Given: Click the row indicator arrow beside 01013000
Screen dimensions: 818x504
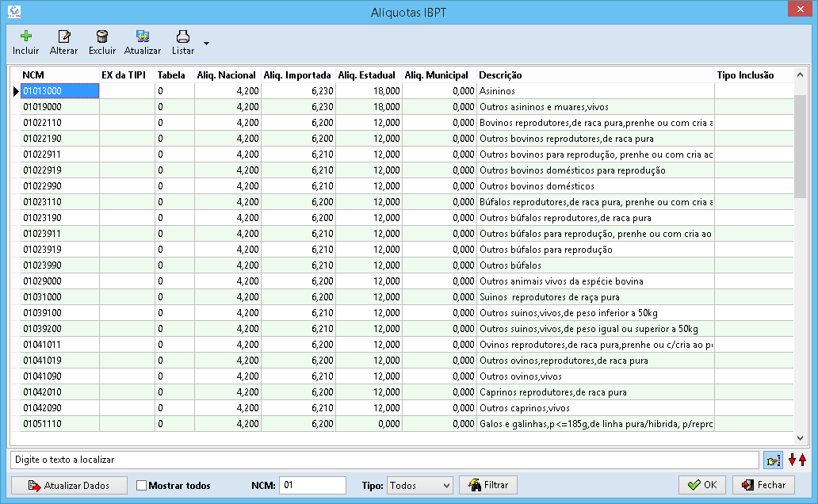Looking at the screenshot, I should coord(16,91).
